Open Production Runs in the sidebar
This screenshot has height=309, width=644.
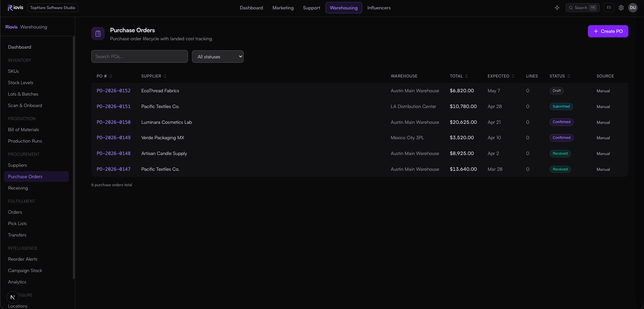click(25, 141)
